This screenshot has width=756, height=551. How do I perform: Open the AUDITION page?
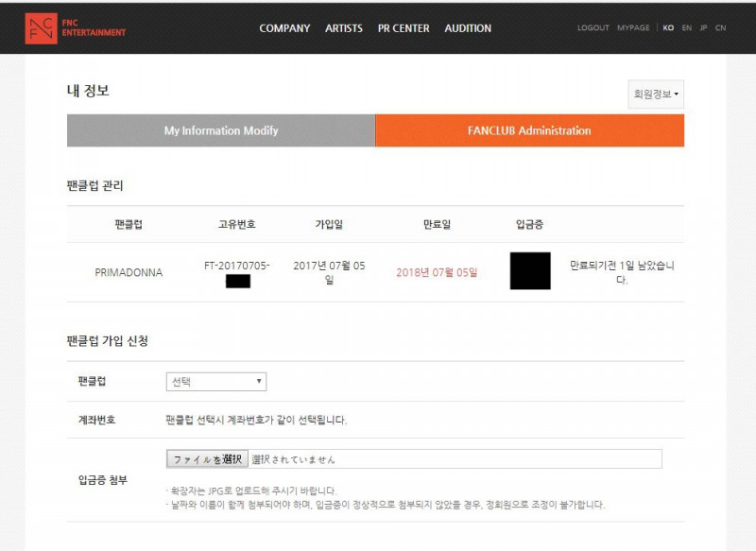pos(468,28)
